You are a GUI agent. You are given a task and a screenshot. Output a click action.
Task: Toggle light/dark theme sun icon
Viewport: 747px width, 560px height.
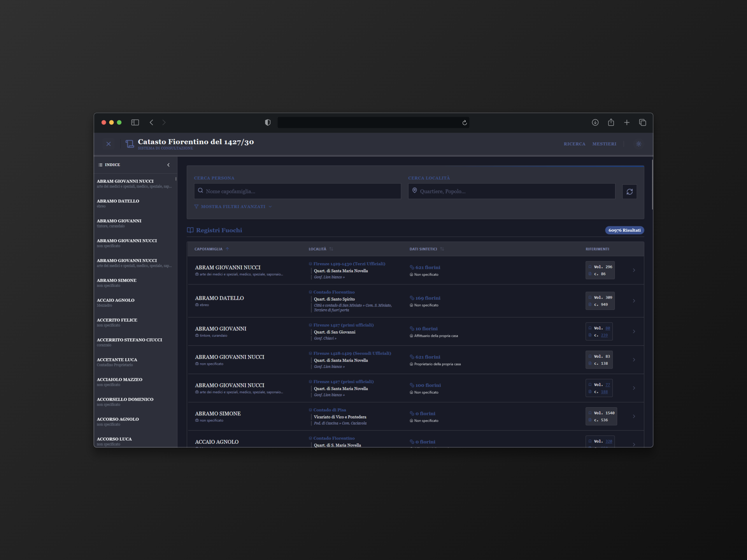point(638,144)
